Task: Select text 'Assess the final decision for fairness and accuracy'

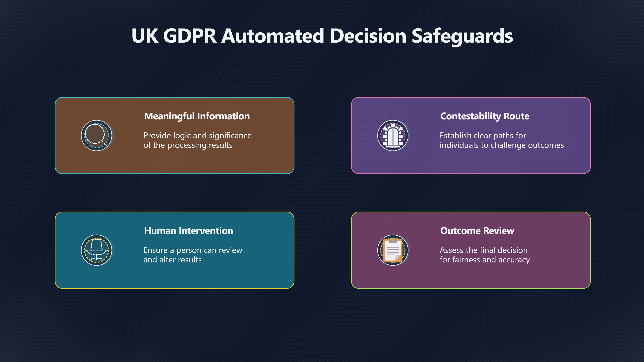Action: (x=485, y=255)
